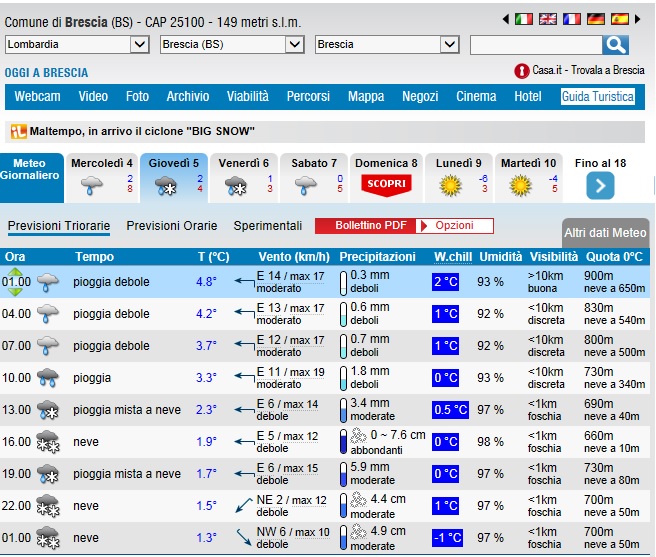Open the Webcam menu item
The width and height of the screenshot is (656, 557).
coord(37,97)
